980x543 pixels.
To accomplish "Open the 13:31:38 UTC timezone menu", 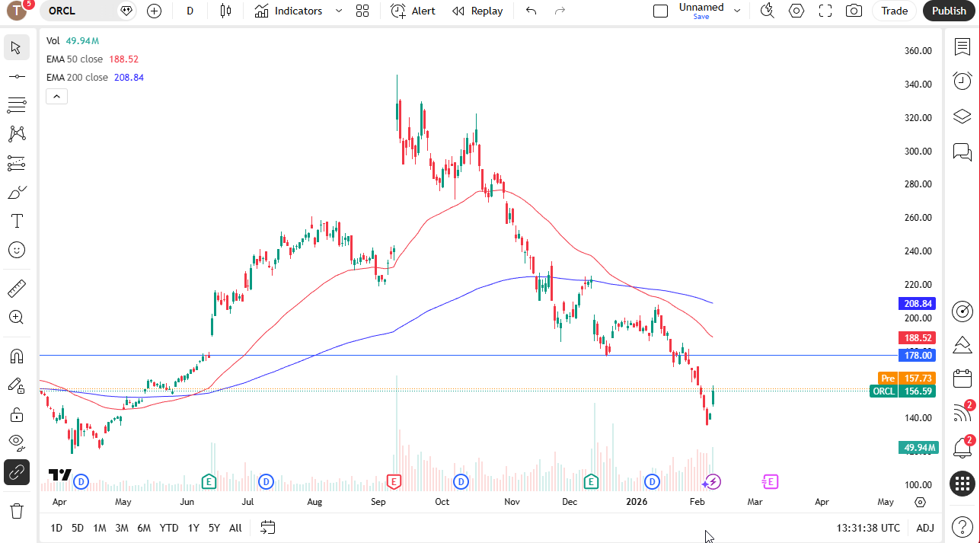I will 868,528.
